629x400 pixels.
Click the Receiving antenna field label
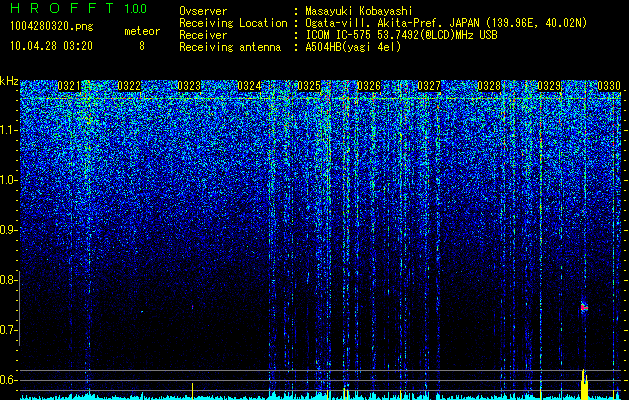(x=230, y=47)
